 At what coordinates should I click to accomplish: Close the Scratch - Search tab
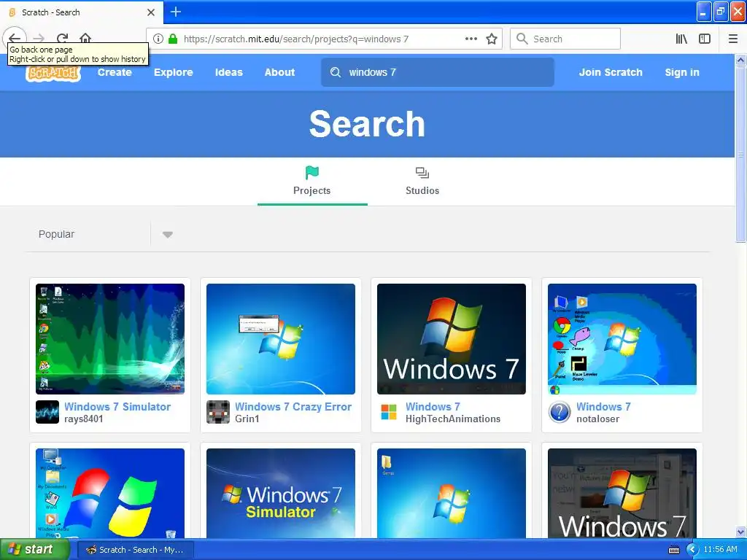(151, 12)
